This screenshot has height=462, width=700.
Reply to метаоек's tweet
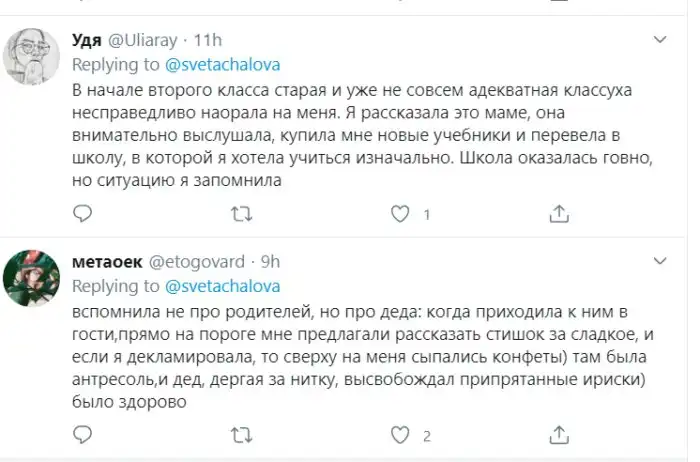point(83,435)
